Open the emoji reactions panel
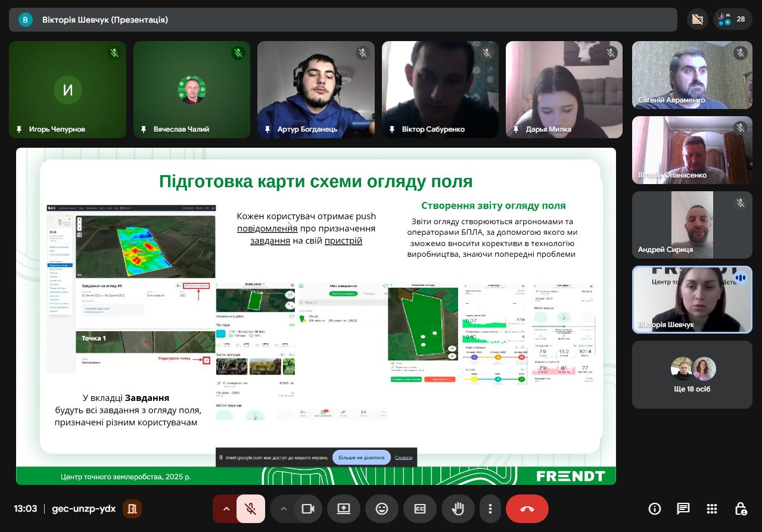This screenshot has width=762, height=532. pyautogui.click(x=382, y=509)
